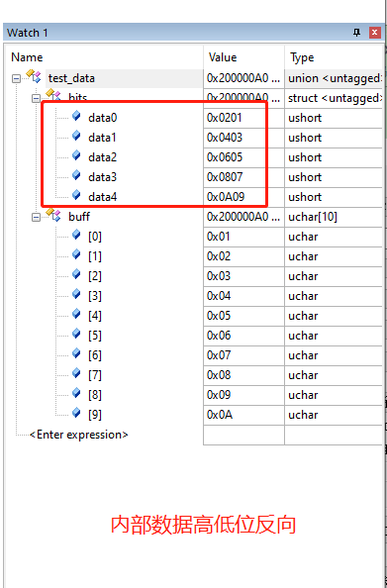Collapse the buff array node
This screenshot has width=387, height=588.
tap(36, 217)
